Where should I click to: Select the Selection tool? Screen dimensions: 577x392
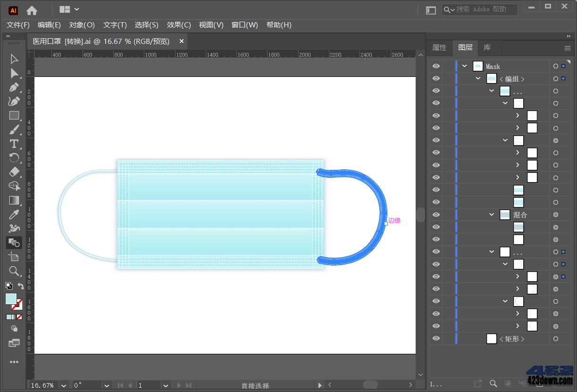[x=14, y=58]
